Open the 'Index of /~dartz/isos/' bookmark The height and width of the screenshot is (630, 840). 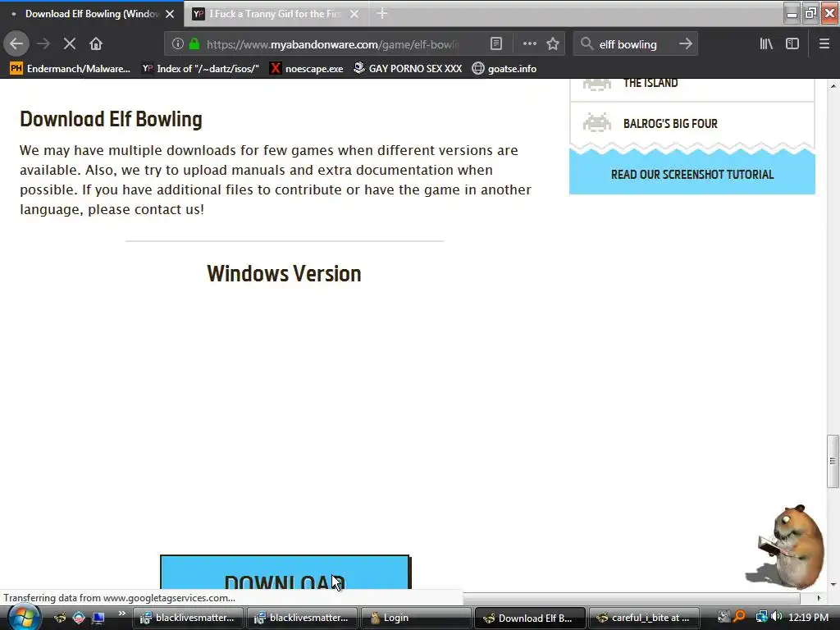tap(201, 69)
